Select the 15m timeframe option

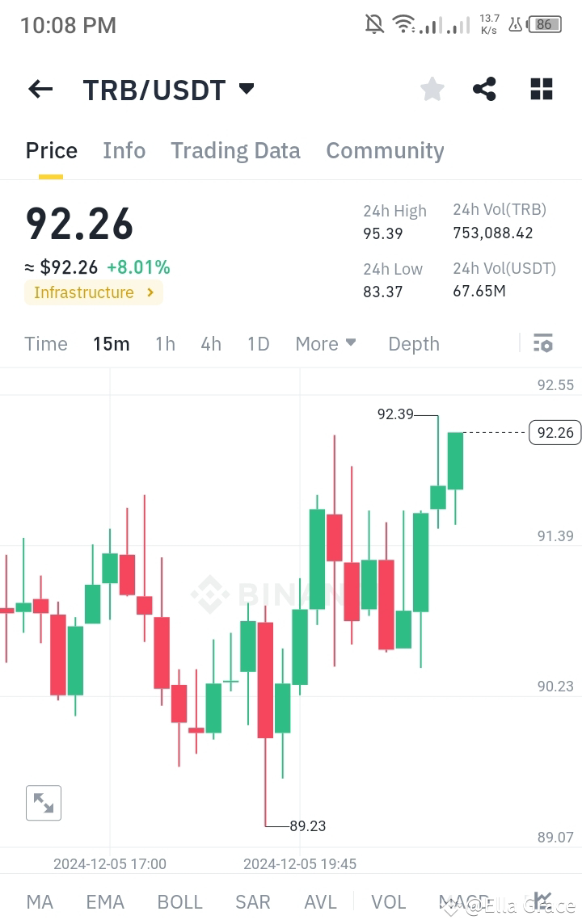pyautogui.click(x=111, y=343)
